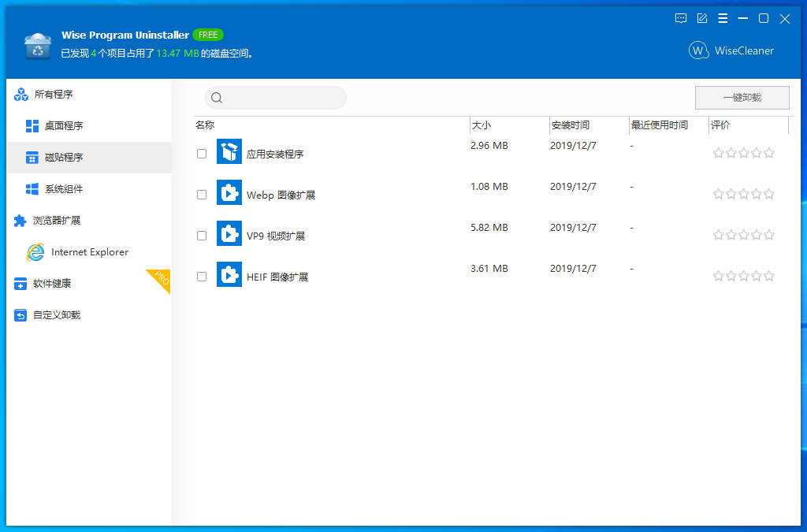
Task: Select the 浏览器扩展 puzzle icon
Action: coord(19,220)
